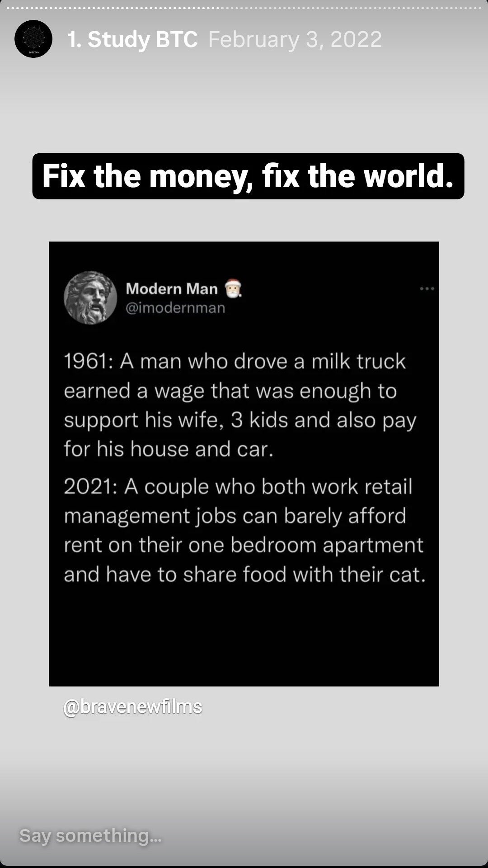
Task: Tap the "Fix the money, fix the world." caption
Action: [248, 176]
